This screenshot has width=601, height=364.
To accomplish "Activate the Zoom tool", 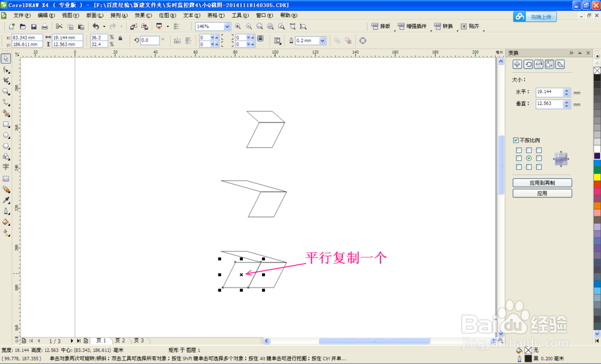I will pyautogui.click(x=6, y=91).
